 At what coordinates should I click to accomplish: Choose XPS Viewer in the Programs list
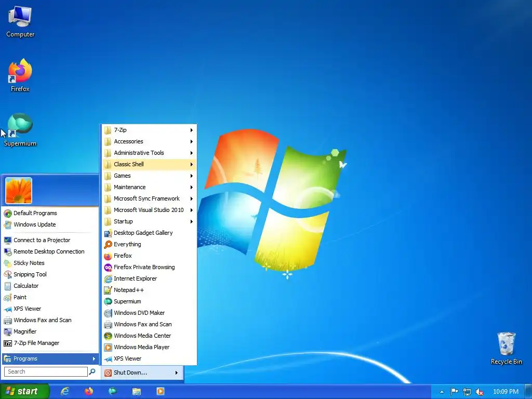coord(149,358)
